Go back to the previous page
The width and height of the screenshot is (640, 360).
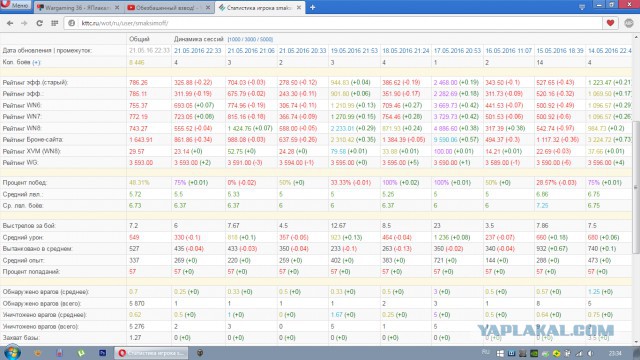tap(10, 23)
